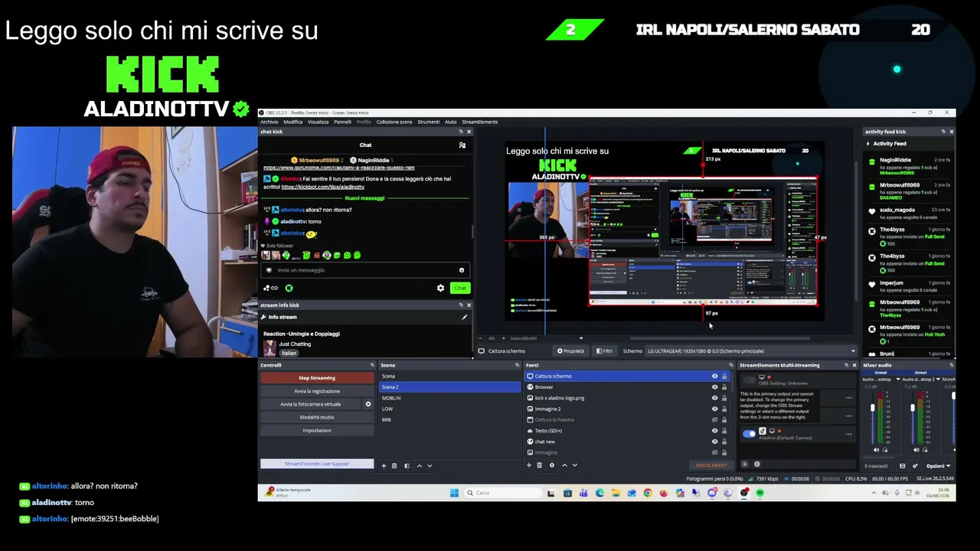Move selected scene up

click(419, 465)
